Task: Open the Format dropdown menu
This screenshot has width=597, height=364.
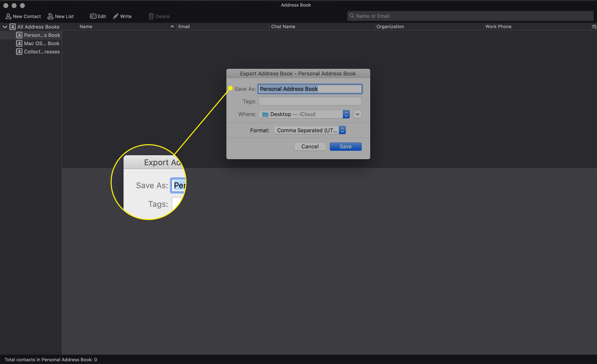Action: pos(310,130)
